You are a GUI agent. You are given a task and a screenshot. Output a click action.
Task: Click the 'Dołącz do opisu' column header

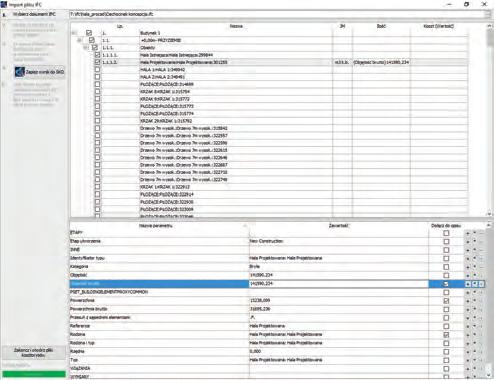click(446, 226)
